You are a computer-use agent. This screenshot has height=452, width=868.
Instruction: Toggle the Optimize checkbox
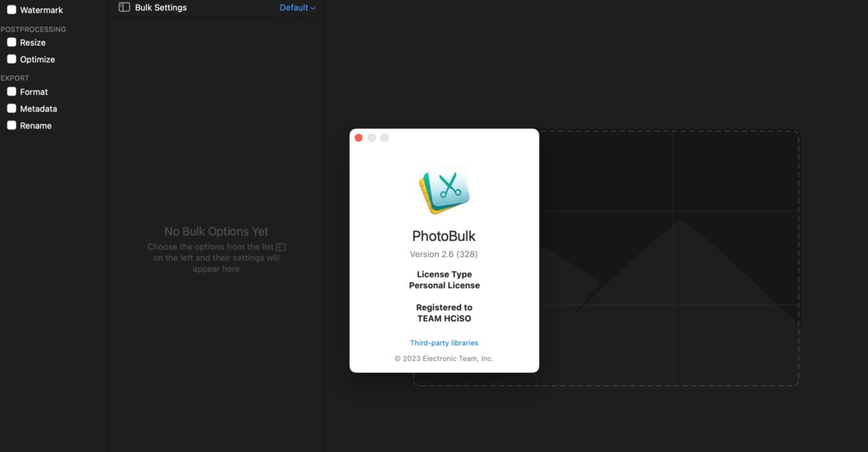12,59
